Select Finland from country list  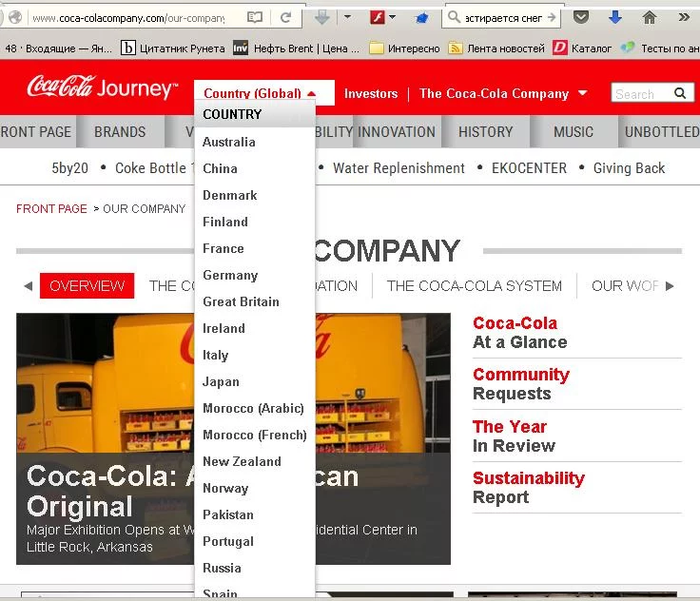(x=225, y=222)
